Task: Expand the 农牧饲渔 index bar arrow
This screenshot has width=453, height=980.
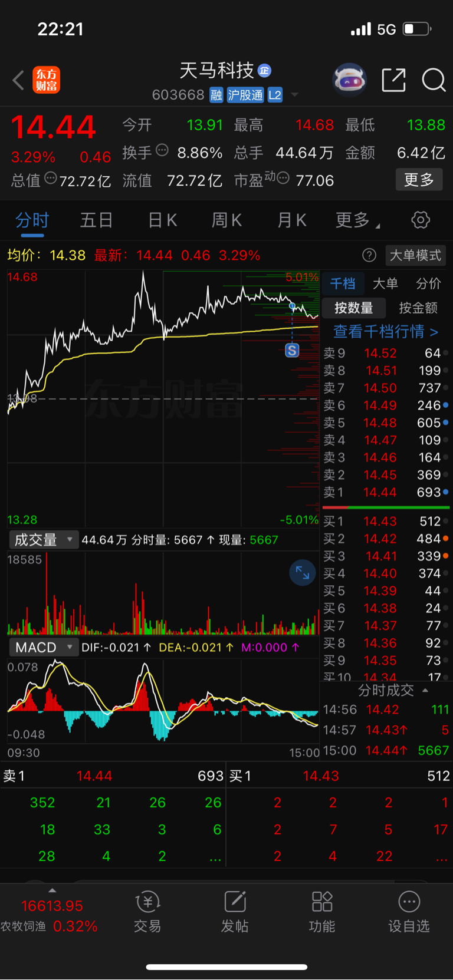Action: [52, 890]
